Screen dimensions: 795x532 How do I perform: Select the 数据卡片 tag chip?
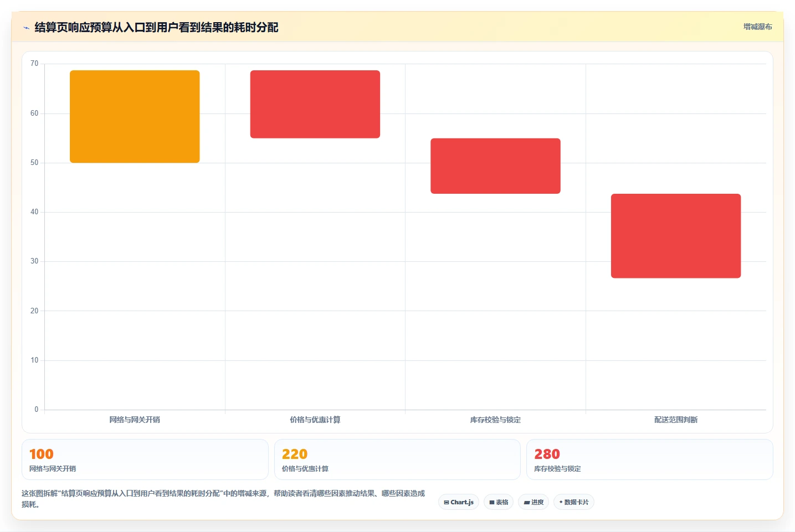pos(574,502)
